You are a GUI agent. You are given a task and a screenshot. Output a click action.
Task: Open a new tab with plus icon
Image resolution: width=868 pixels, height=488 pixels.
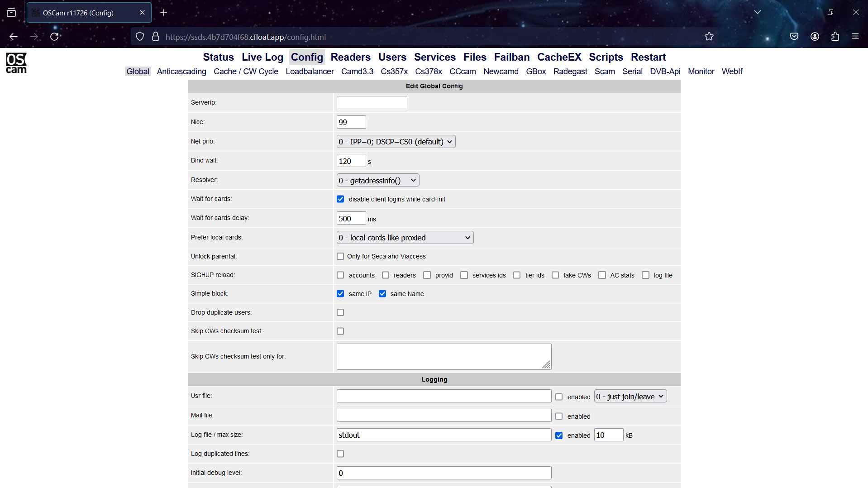164,13
